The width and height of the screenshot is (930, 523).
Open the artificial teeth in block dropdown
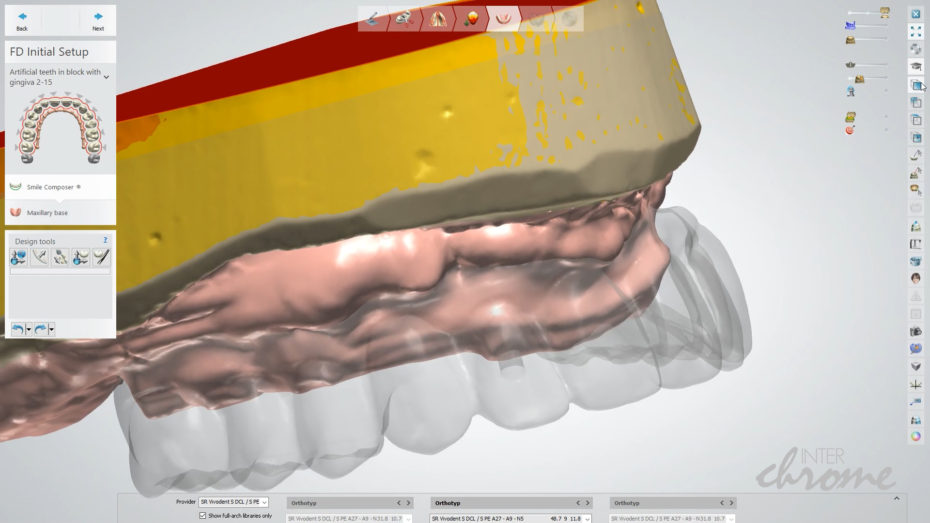click(x=106, y=77)
